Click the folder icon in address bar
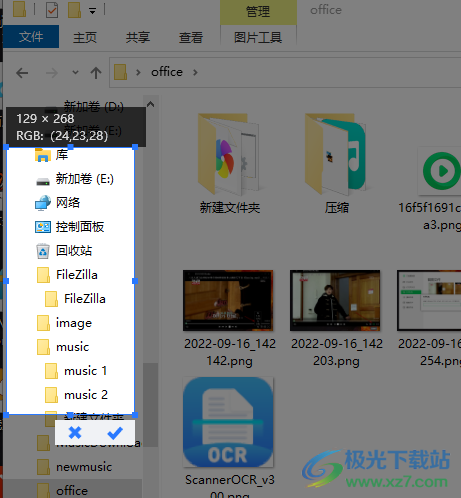The height and width of the screenshot is (498, 461). [x=120, y=72]
